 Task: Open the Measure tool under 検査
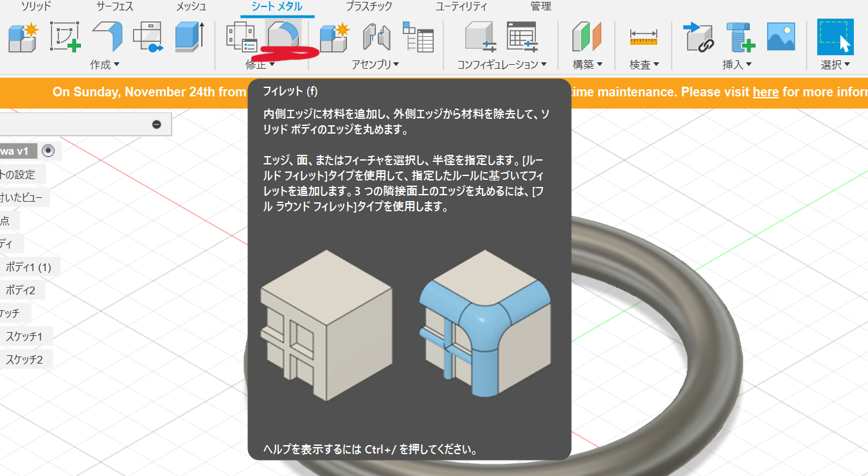[643, 37]
